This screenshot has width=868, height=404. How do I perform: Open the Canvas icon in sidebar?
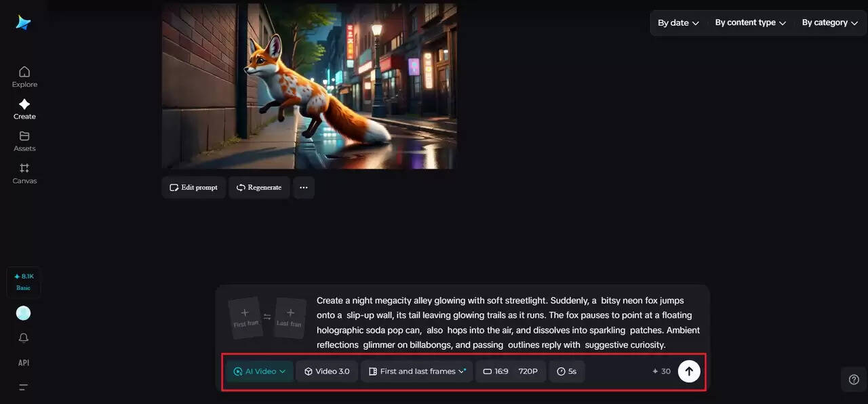pos(24,168)
